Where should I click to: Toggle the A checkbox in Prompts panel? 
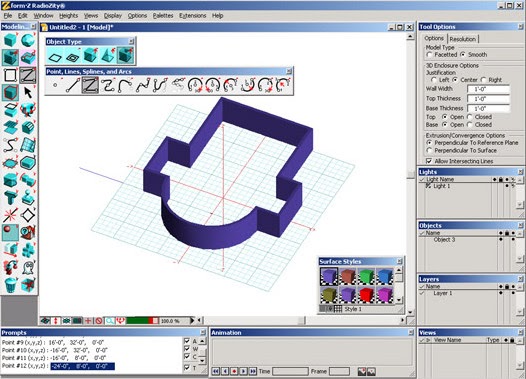click(x=187, y=341)
